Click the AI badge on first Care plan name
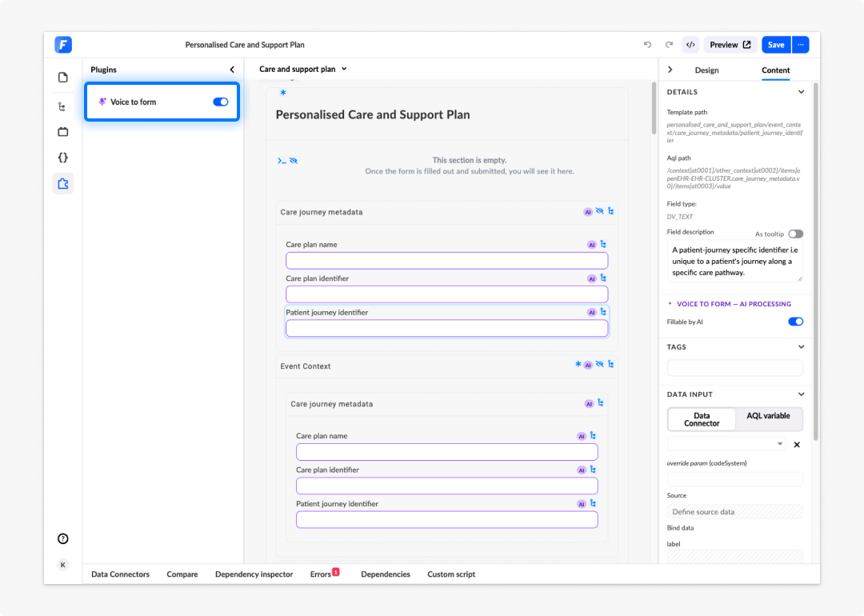864x616 pixels. [x=592, y=245]
